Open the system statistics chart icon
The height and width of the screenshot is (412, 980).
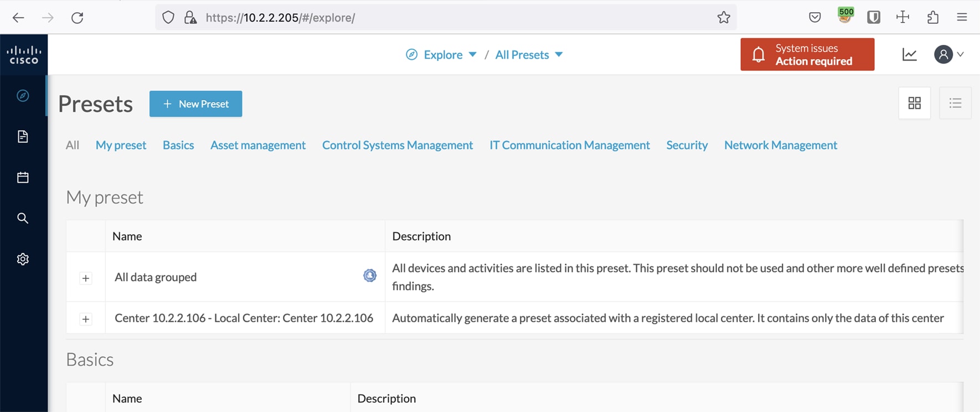pos(910,54)
